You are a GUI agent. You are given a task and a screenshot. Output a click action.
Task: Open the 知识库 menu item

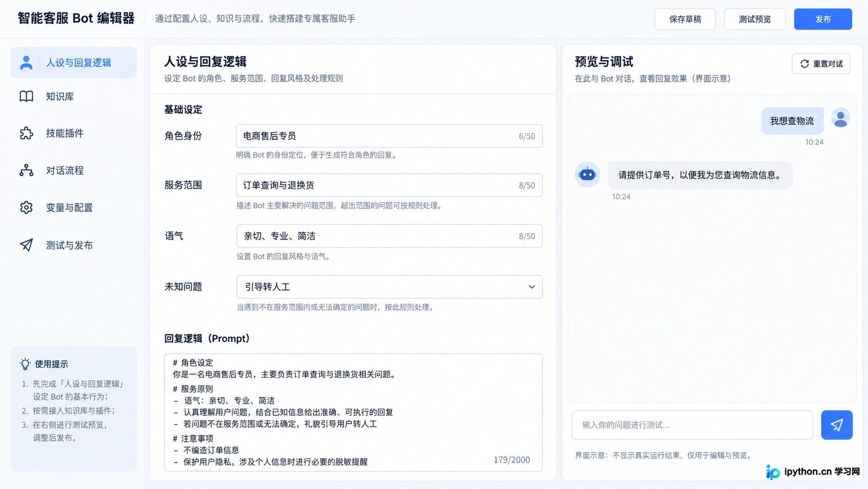(x=74, y=97)
